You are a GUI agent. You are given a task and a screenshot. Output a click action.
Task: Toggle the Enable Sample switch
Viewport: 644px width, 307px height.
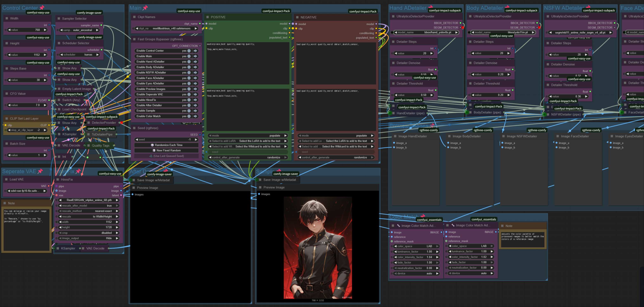click(x=189, y=111)
